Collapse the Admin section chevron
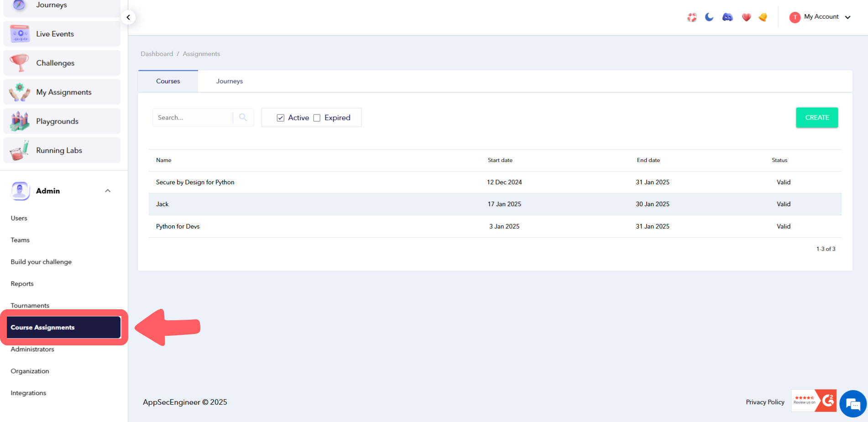The height and width of the screenshot is (422, 868). [x=108, y=190]
